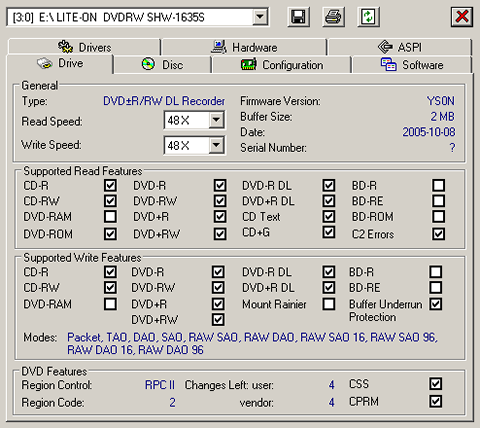Switch to the Hardware tab
The width and height of the screenshot is (480, 428).
point(244,47)
